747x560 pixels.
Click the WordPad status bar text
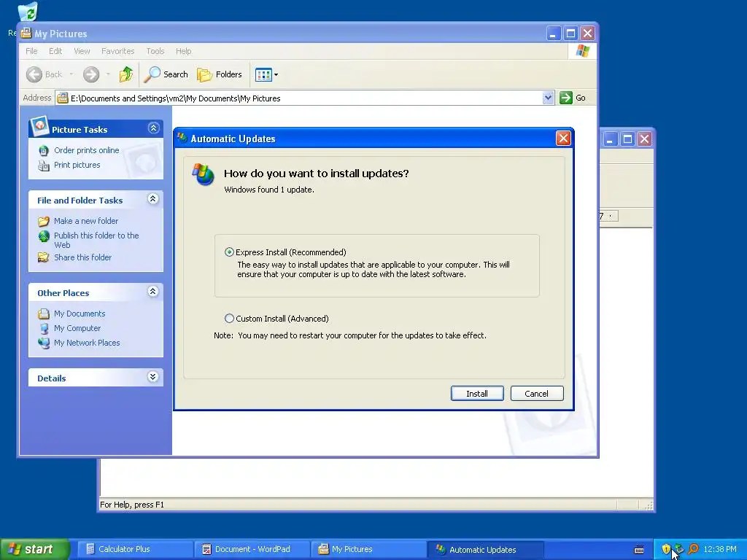(131, 505)
